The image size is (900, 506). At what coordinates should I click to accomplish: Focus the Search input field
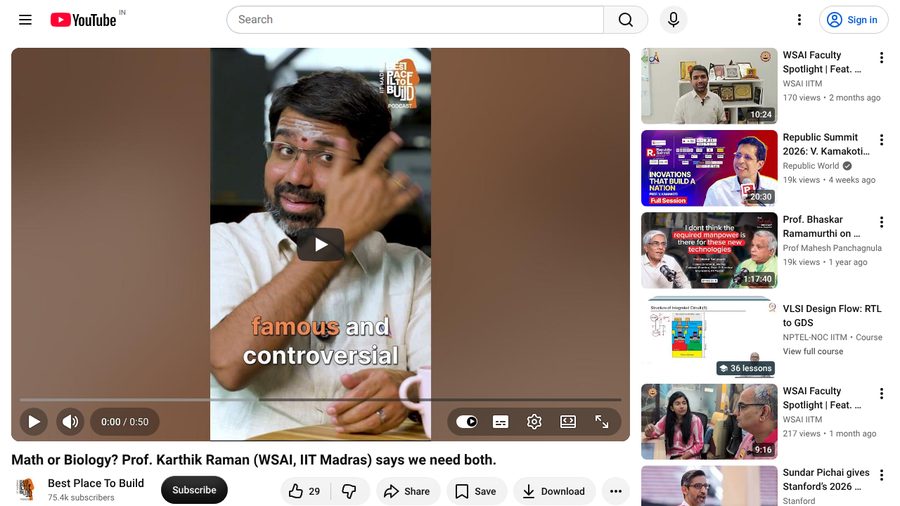point(415,20)
